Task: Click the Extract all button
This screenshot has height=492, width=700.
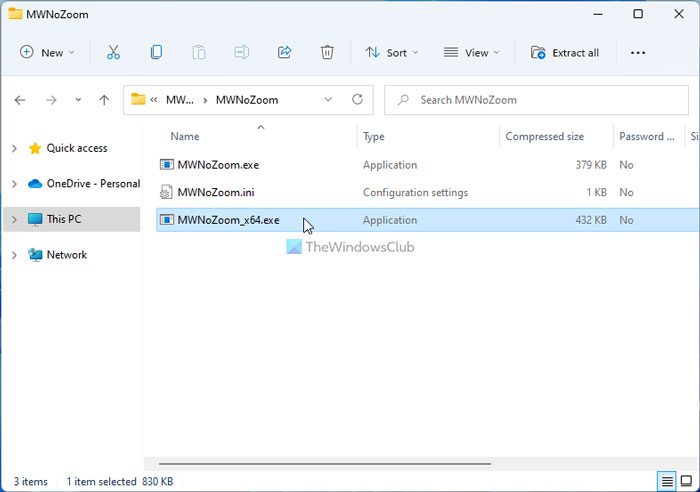Action: click(x=564, y=53)
